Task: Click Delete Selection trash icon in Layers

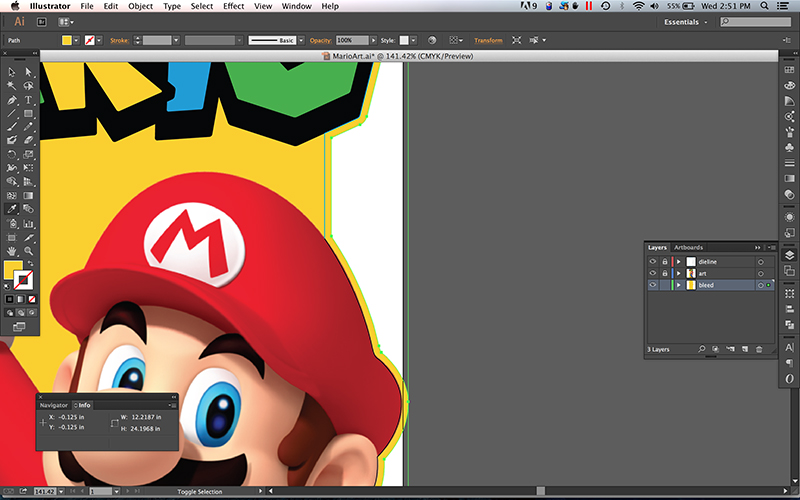Action: (759, 349)
